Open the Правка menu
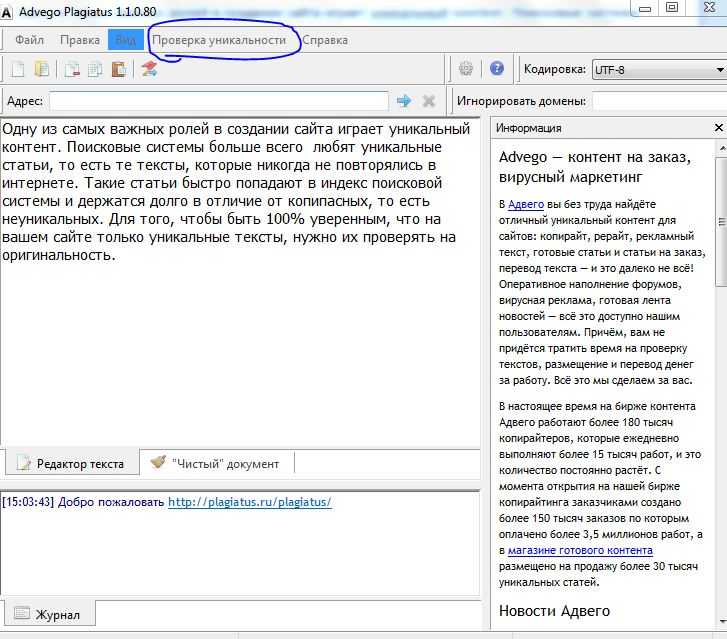This screenshot has width=727, height=639. [x=80, y=40]
